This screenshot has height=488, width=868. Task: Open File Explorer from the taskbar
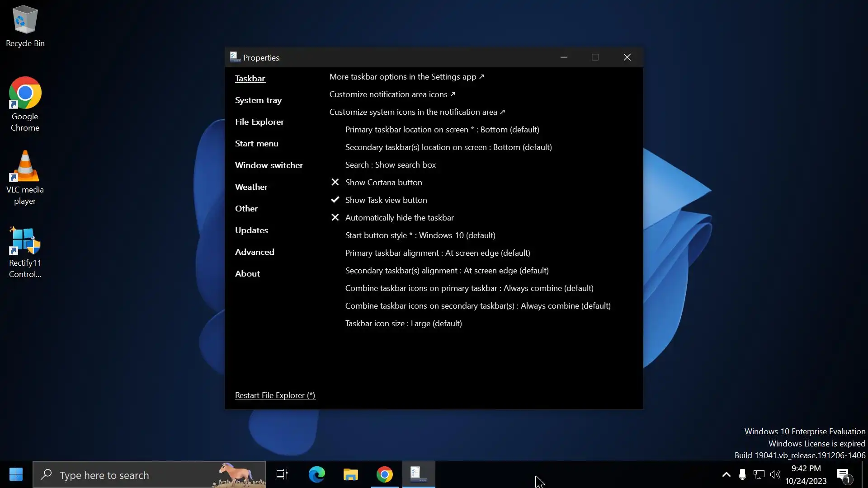point(350,474)
